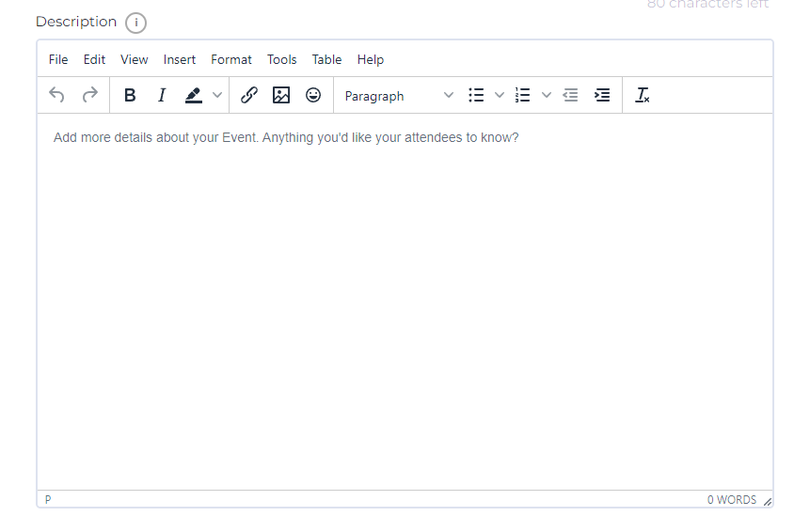Toggle Italic formatting

162,95
